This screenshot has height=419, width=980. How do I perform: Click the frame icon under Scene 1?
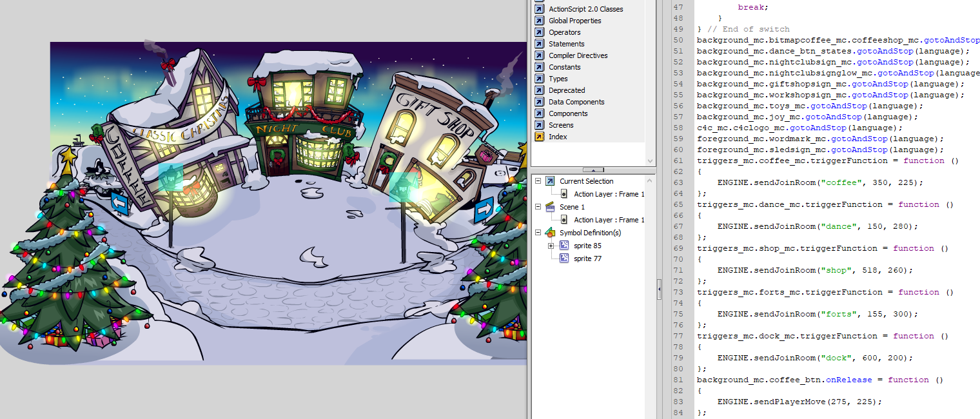(563, 220)
